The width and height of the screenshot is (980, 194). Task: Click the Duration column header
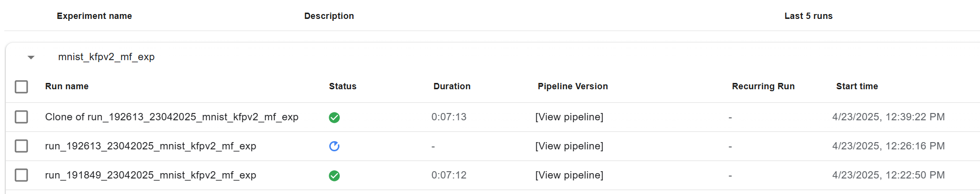pos(451,86)
